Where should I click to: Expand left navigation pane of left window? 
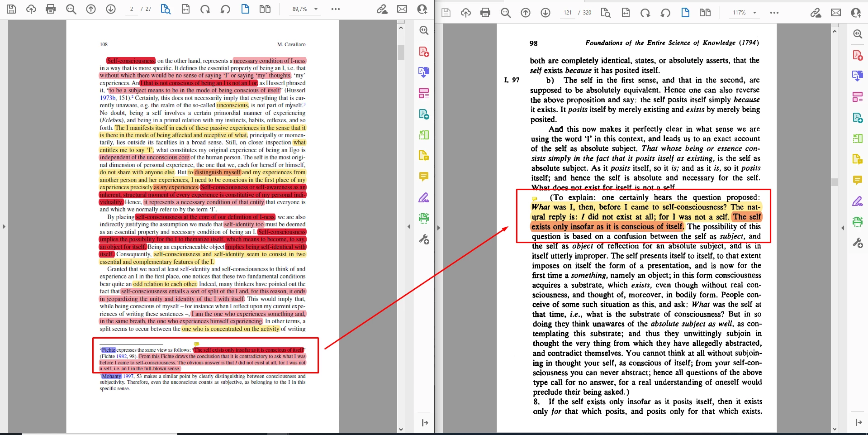click(x=4, y=226)
